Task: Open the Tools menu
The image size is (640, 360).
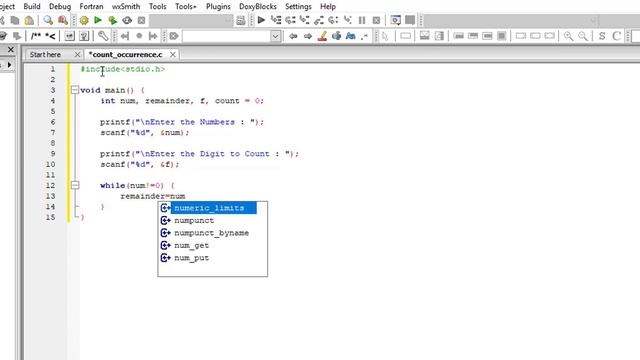Action: [158, 7]
